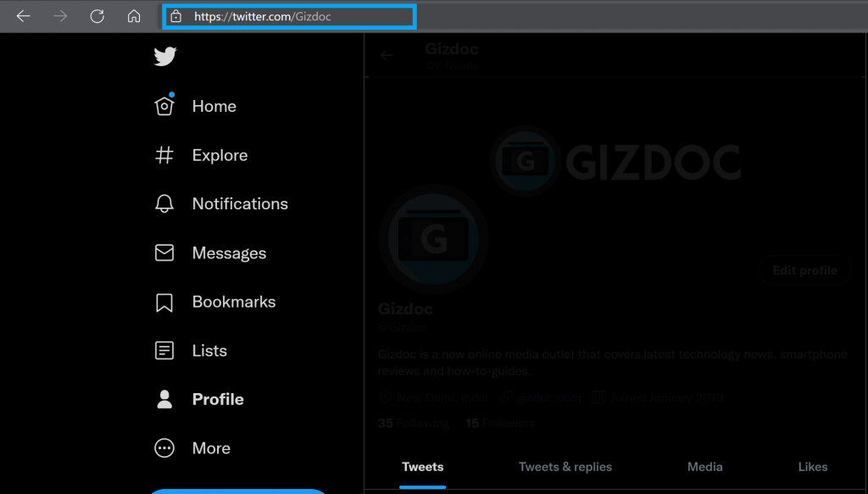The width and height of the screenshot is (868, 494).
Task: View the 15 Followers list
Action: [500, 424]
